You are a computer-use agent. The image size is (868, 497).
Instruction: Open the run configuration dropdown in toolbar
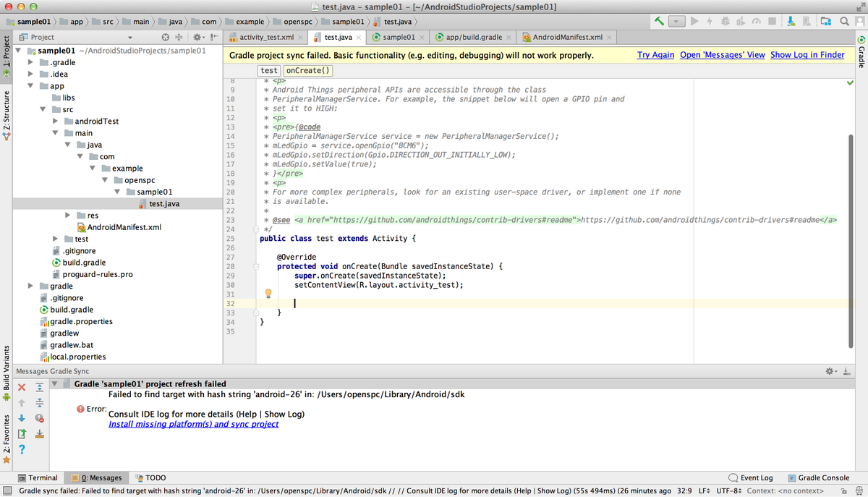point(677,22)
